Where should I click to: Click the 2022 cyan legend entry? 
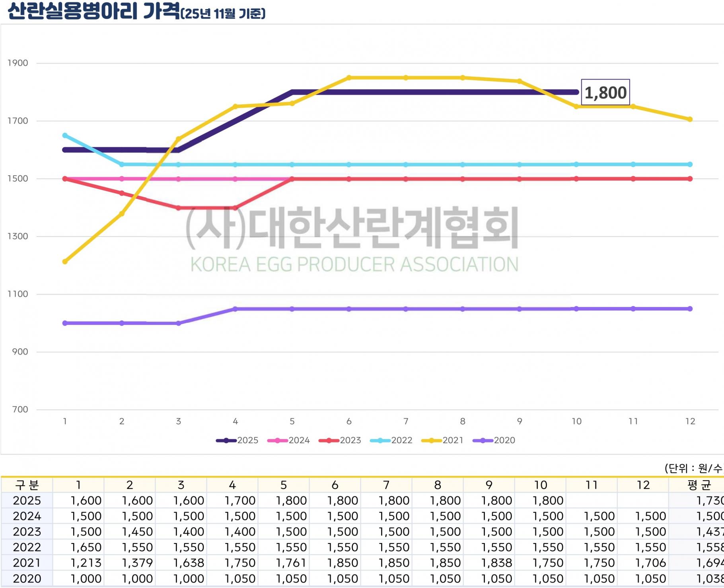click(x=391, y=441)
